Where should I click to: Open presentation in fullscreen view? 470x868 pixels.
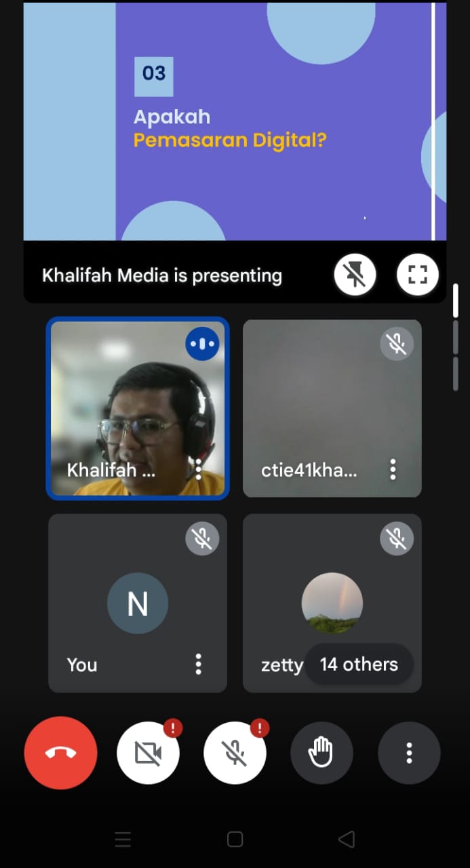pos(417,275)
